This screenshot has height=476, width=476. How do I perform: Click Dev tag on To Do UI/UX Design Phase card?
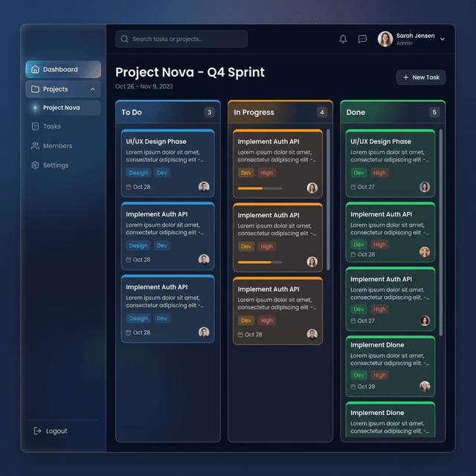(162, 173)
